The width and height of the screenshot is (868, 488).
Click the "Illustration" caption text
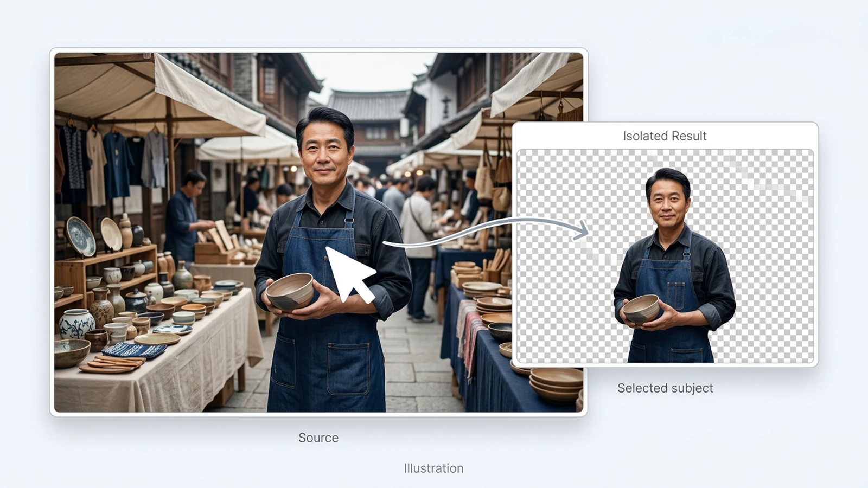click(x=433, y=468)
